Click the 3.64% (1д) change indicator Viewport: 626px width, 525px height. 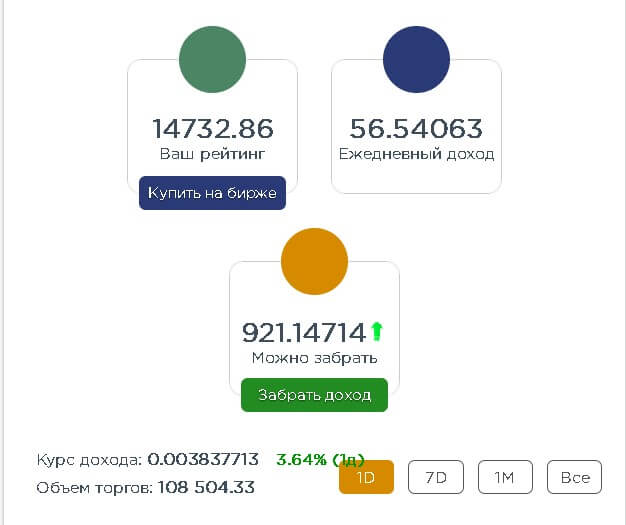click(x=320, y=460)
